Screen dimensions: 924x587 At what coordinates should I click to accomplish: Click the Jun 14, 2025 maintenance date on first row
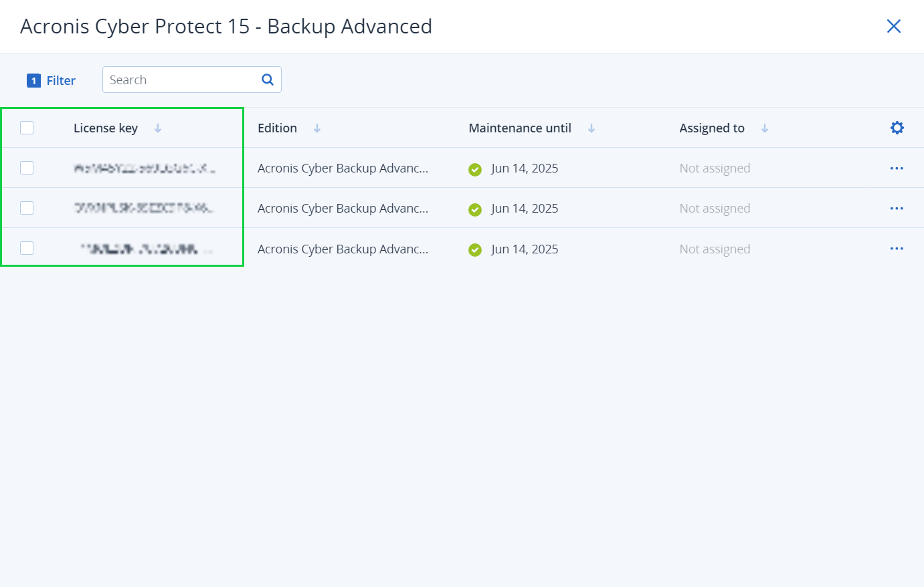pos(525,168)
